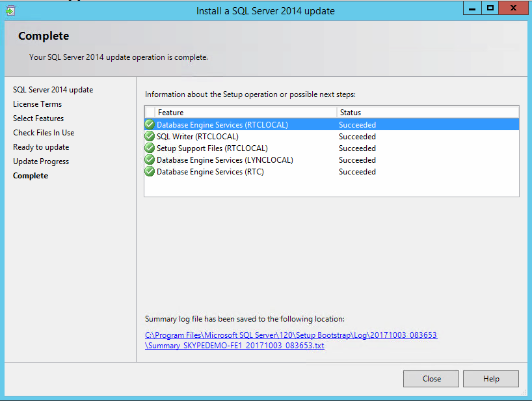The width and height of the screenshot is (532, 401).
Task: Select the 'Update Progress' step
Action: click(x=41, y=161)
